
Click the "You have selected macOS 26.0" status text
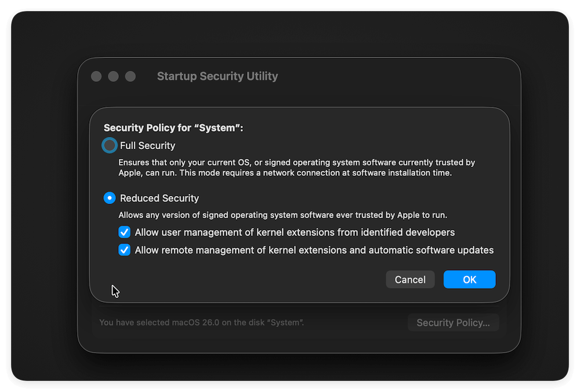pyautogui.click(x=201, y=322)
